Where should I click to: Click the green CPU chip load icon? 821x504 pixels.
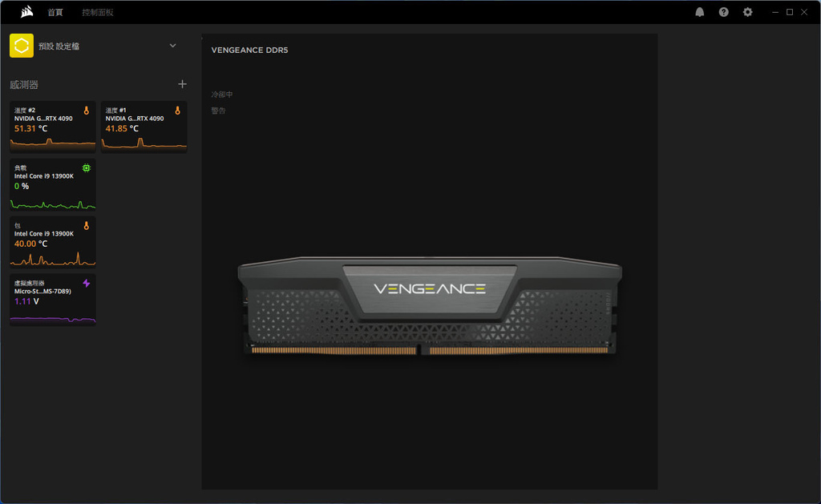point(87,168)
